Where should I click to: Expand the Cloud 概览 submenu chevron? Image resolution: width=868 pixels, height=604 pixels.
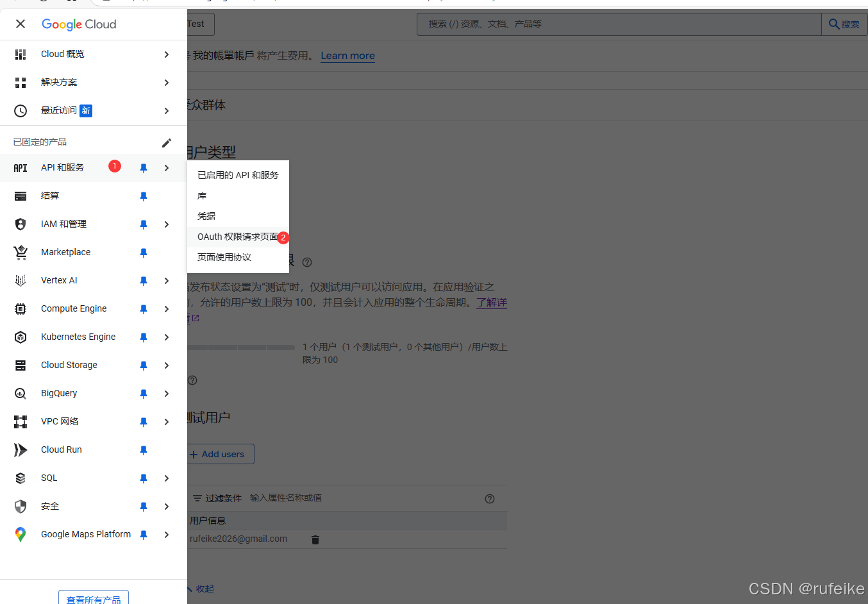pyautogui.click(x=167, y=55)
